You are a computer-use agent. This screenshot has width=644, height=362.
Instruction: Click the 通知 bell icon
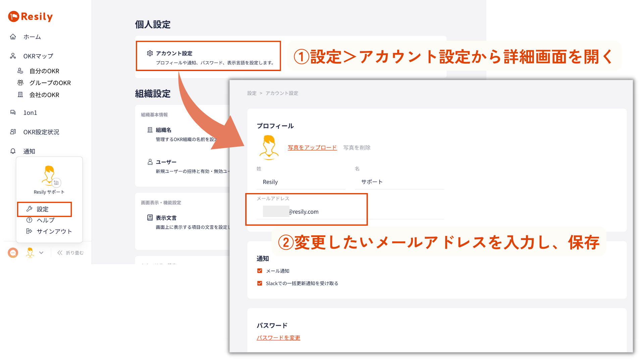click(x=13, y=151)
